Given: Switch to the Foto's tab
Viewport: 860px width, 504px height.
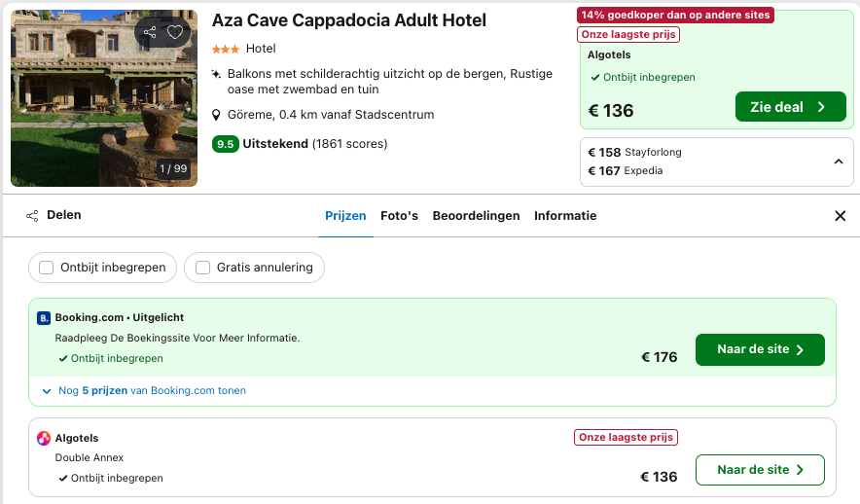Looking at the screenshot, I should point(399,216).
